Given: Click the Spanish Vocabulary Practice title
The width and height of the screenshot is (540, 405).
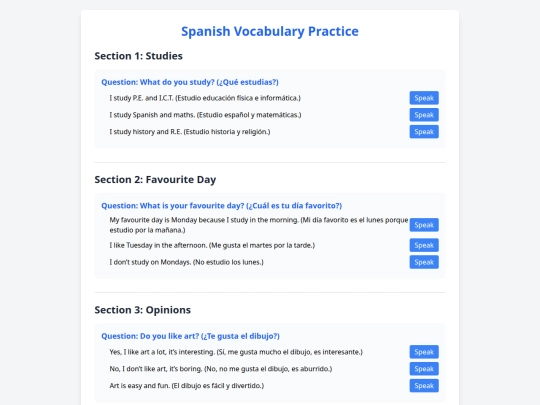Looking at the screenshot, I should click(x=270, y=31).
